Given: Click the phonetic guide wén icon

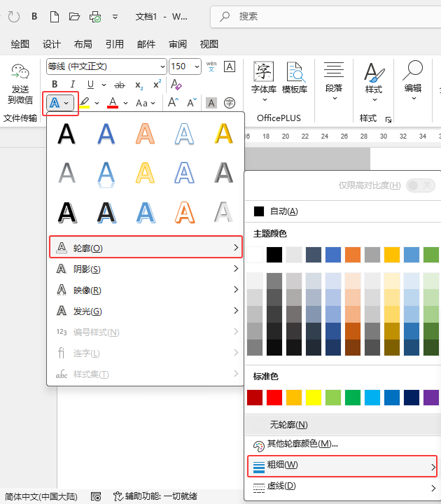Looking at the screenshot, I should [x=211, y=66].
